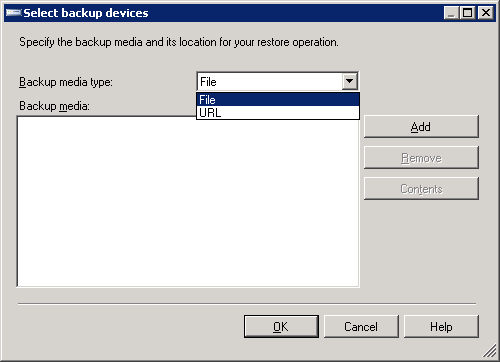Click the resize grip in the dialog corner
Viewport: 500px width, 362px height.
[x=489, y=351]
